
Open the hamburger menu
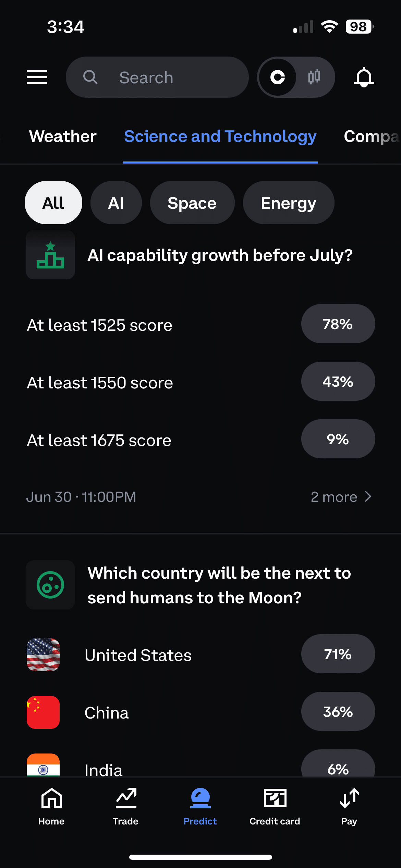(x=37, y=77)
